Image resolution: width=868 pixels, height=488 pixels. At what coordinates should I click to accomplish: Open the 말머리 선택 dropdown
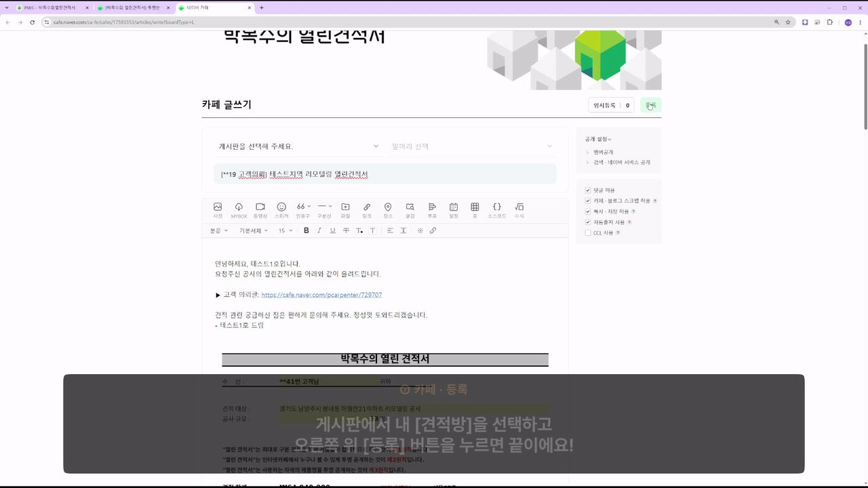472,146
